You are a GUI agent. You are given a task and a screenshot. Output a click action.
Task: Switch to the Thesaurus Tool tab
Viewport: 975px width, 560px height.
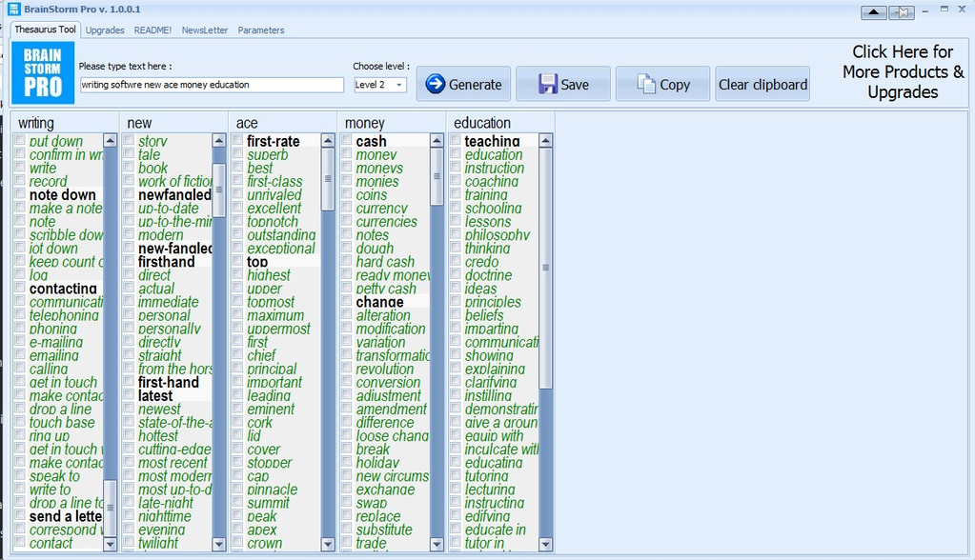pyautogui.click(x=46, y=30)
